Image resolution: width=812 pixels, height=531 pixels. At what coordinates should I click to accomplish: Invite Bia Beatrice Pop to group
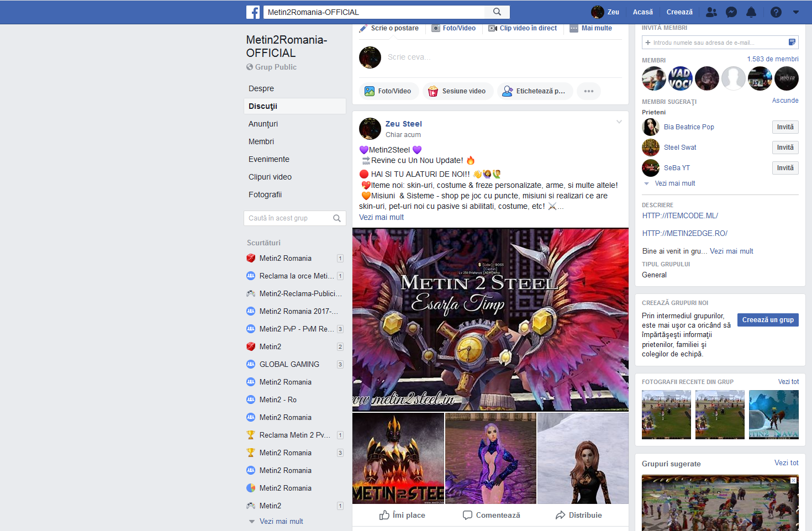[785, 127]
